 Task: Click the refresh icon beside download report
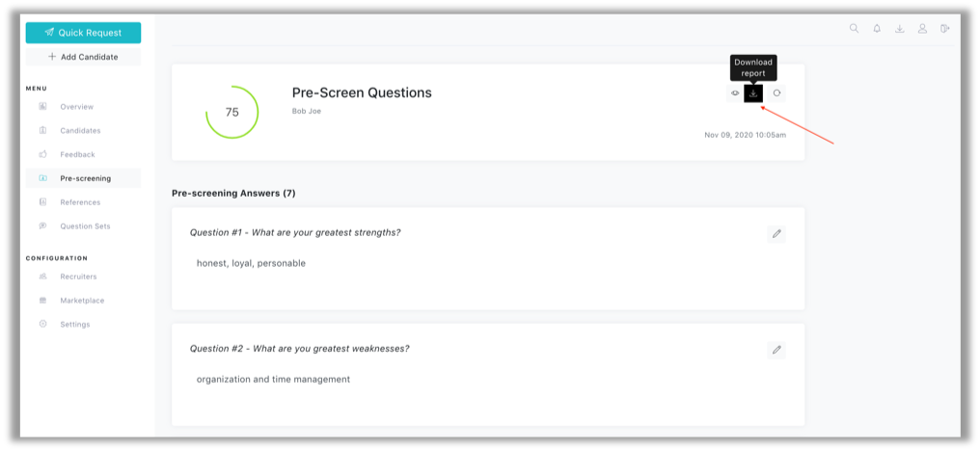point(776,93)
